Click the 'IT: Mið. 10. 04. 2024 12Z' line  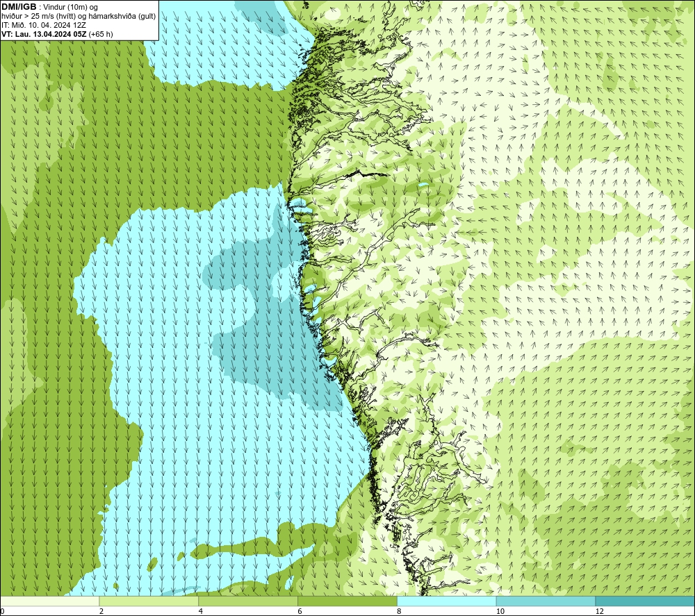(x=43, y=25)
